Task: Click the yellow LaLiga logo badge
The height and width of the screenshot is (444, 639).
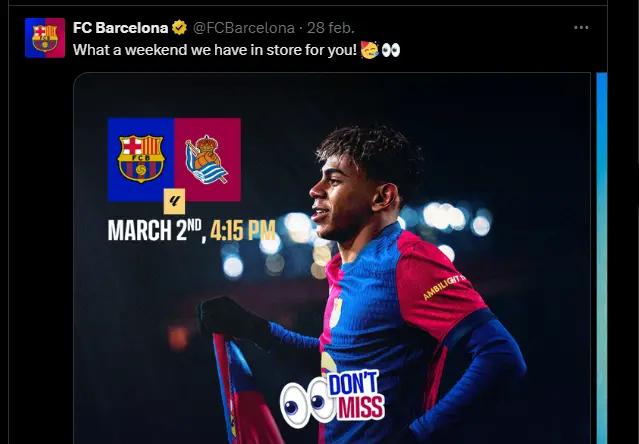Action: tap(174, 201)
